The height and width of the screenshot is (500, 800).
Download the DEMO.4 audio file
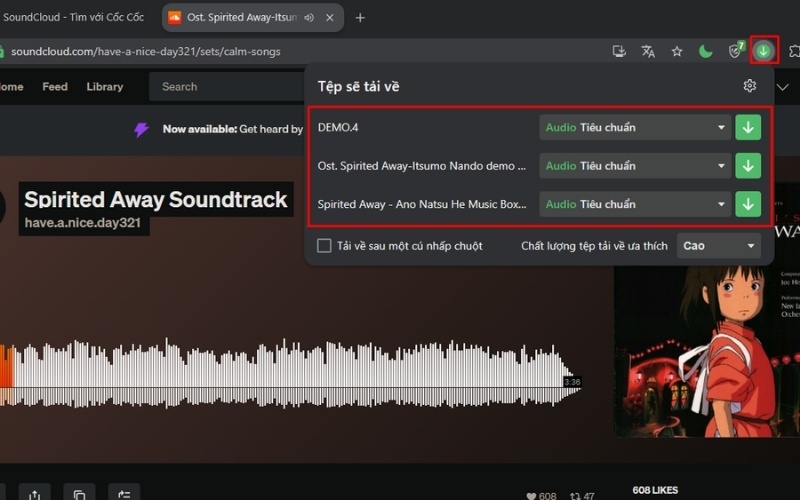coord(748,127)
